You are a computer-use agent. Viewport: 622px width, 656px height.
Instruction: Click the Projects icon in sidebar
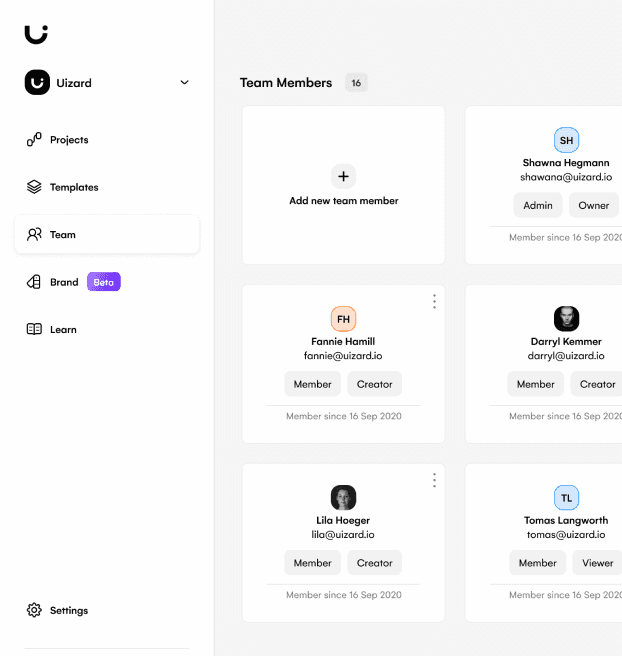point(34,140)
